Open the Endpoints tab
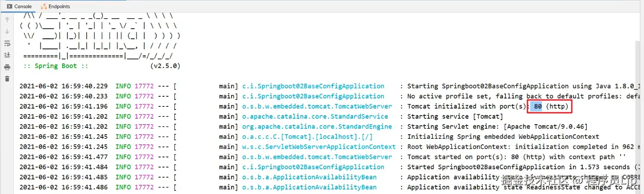Viewport: 644px width, 194px height. pyautogui.click(x=59, y=6)
